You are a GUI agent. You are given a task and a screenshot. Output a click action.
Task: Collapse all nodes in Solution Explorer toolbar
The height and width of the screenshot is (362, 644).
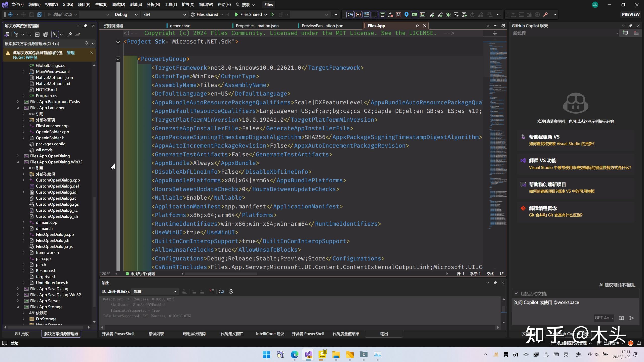pyautogui.click(x=38, y=34)
